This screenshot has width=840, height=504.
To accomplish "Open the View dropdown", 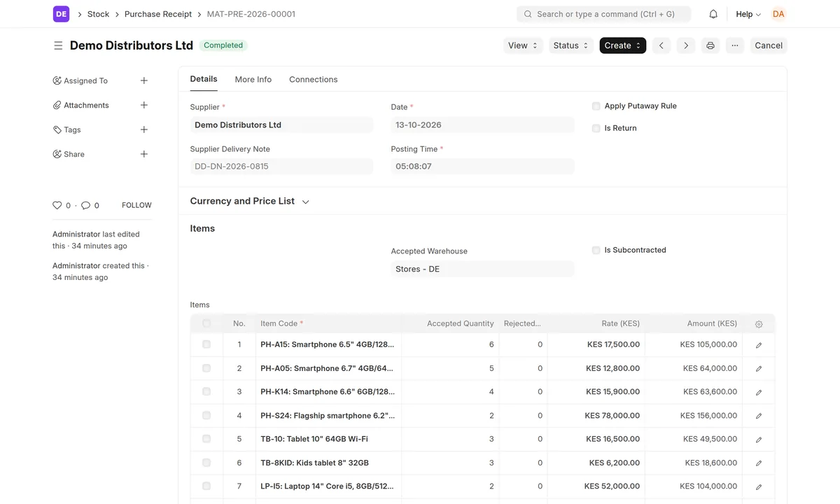I will tap(523, 45).
